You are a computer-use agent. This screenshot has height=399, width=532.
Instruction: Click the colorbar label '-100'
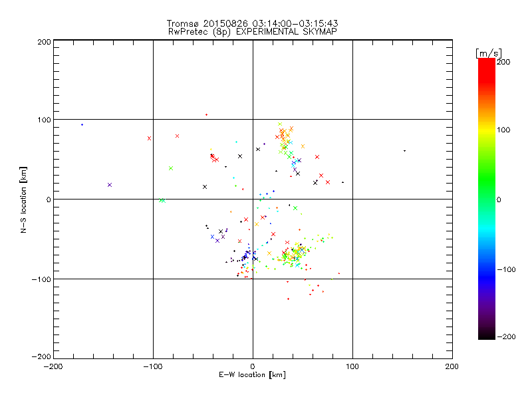[506, 269]
